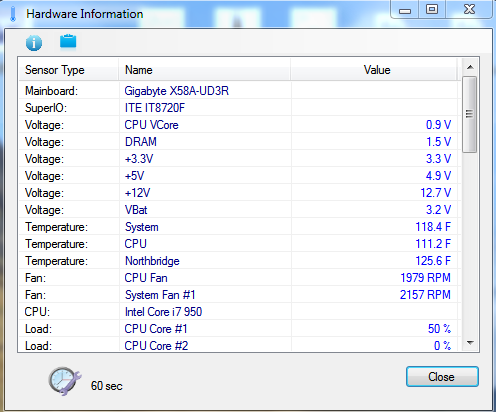Image resolution: width=496 pixels, height=412 pixels.
Task: Select the CPU Core #1 load row
Action: [238, 329]
